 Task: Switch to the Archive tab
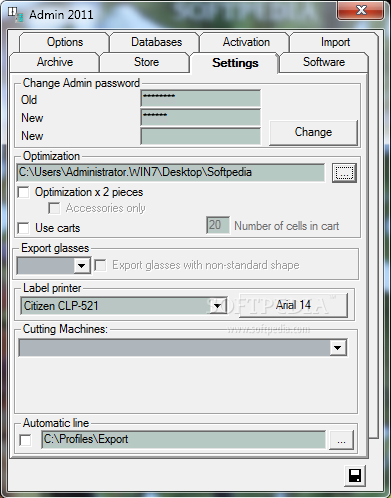click(55, 62)
